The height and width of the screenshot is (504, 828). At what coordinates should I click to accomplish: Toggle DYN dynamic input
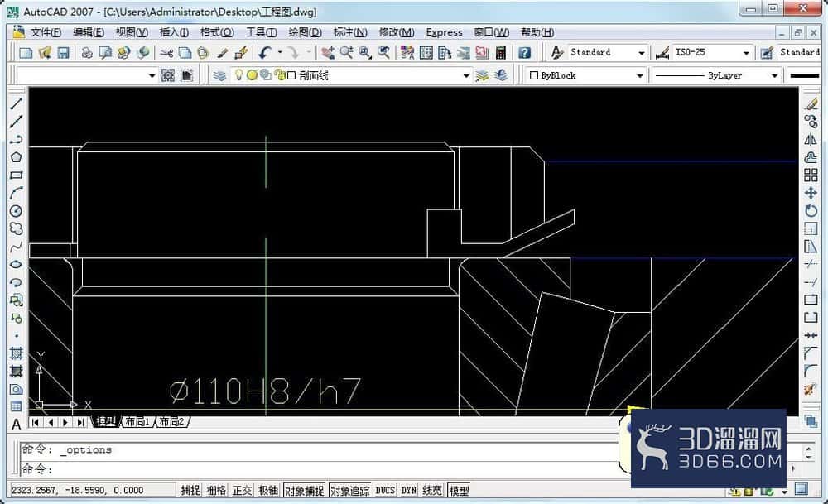409,490
